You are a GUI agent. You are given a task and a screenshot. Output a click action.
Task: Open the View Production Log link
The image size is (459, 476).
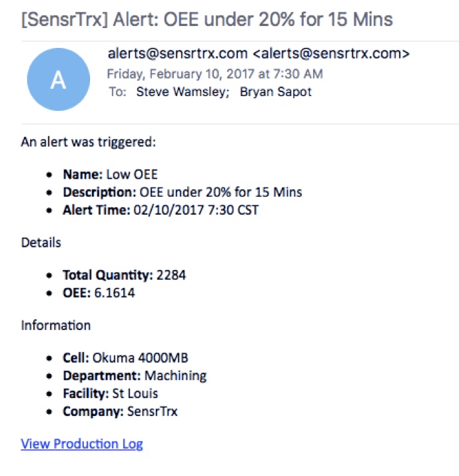click(82, 443)
